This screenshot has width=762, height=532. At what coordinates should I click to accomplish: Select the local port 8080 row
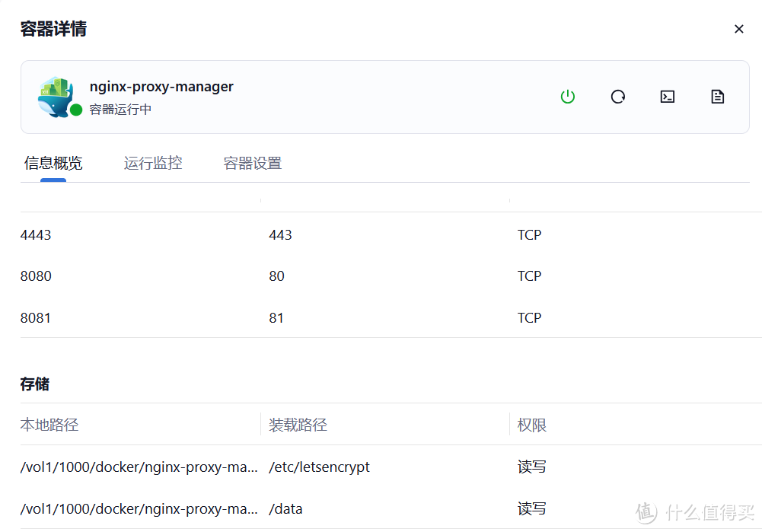click(36, 276)
